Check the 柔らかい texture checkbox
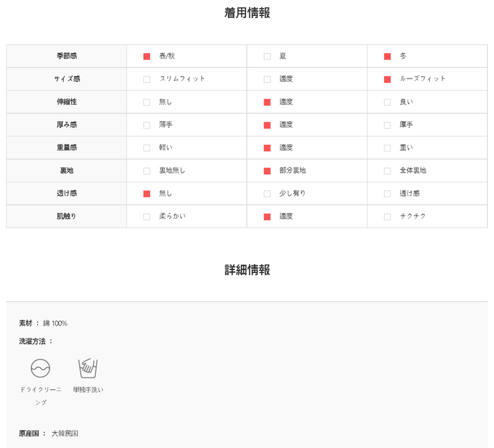494x448 pixels. pyautogui.click(x=146, y=217)
